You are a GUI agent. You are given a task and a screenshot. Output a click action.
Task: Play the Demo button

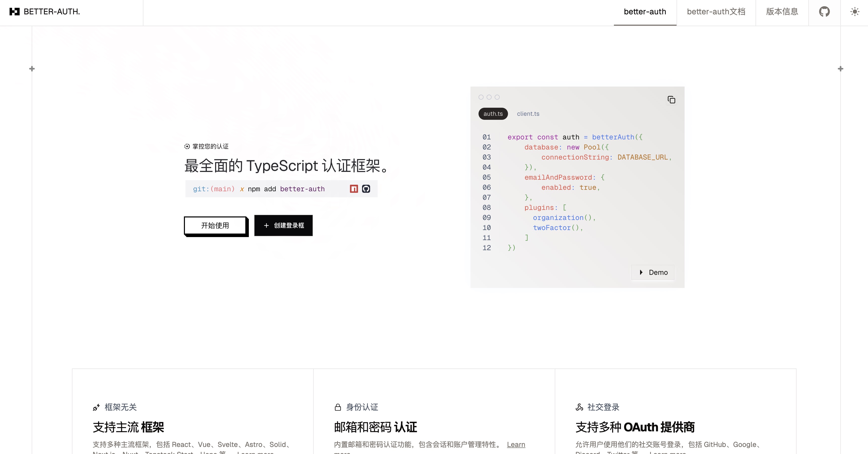653,272
